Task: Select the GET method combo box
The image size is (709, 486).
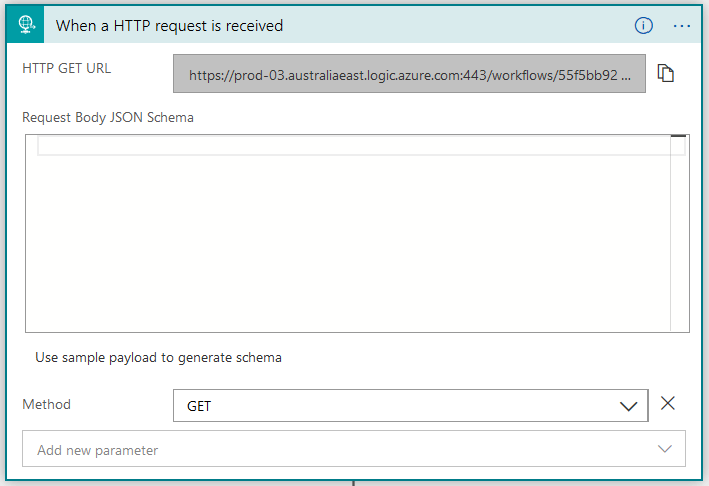Action: [400, 406]
